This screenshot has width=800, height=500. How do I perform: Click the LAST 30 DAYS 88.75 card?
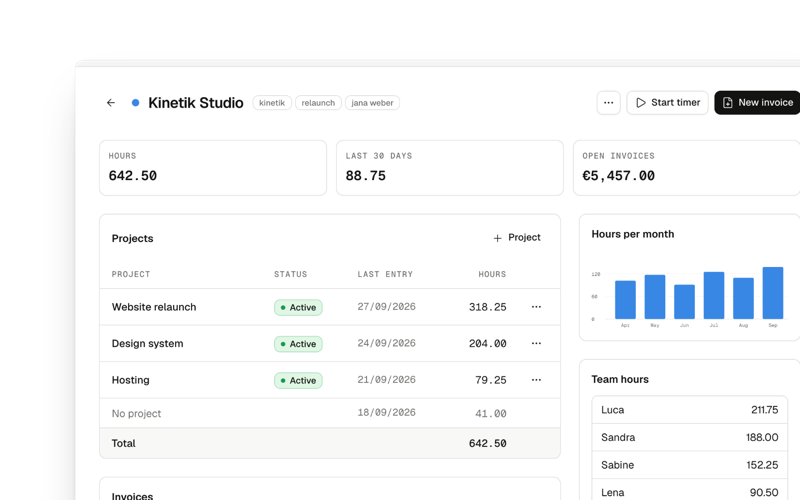[x=449, y=168]
